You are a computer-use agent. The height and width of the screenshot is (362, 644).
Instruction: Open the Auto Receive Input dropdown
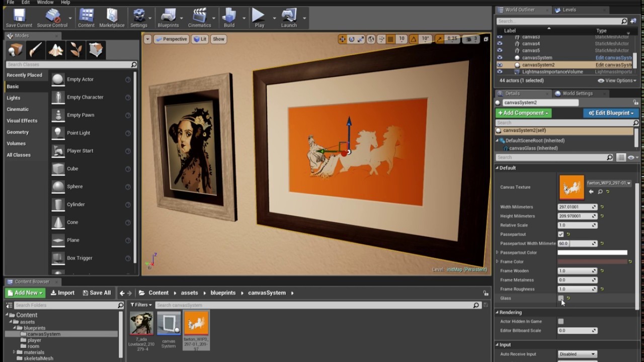(577, 354)
